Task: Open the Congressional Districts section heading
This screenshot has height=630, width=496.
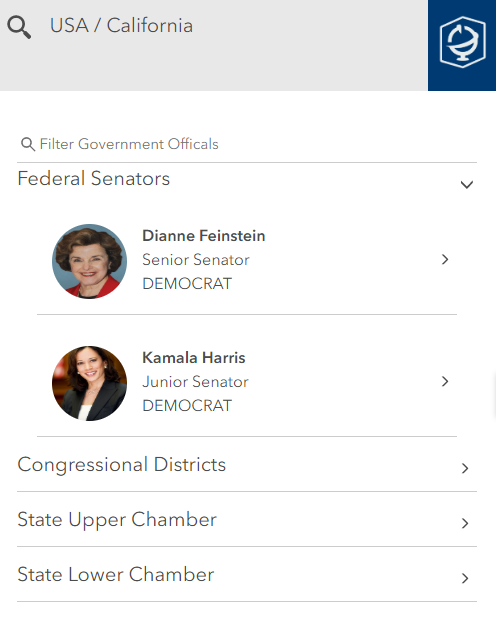Action: 122,465
